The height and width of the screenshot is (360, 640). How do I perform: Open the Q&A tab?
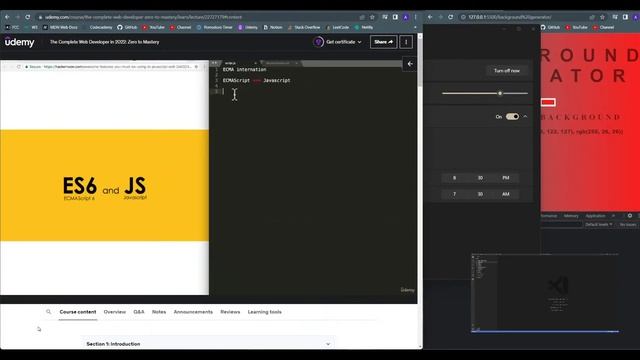pyautogui.click(x=139, y=312)
